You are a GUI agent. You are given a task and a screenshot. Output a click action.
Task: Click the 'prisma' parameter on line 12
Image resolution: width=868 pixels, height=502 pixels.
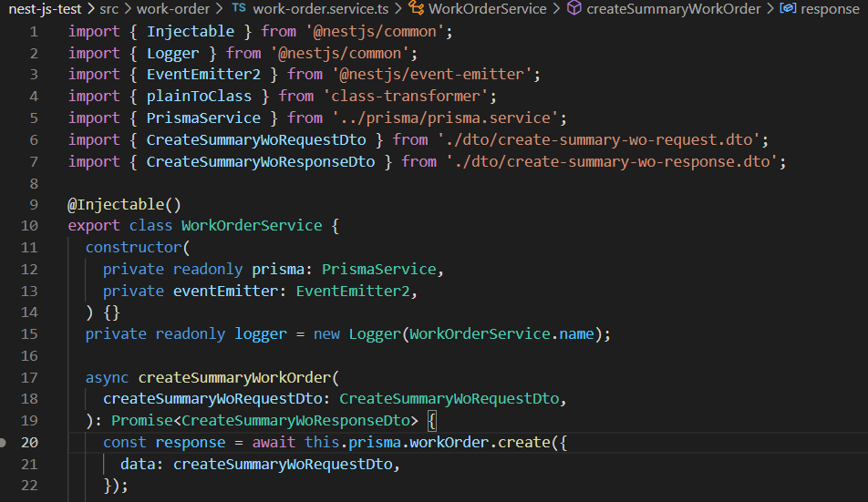[278, 270]
